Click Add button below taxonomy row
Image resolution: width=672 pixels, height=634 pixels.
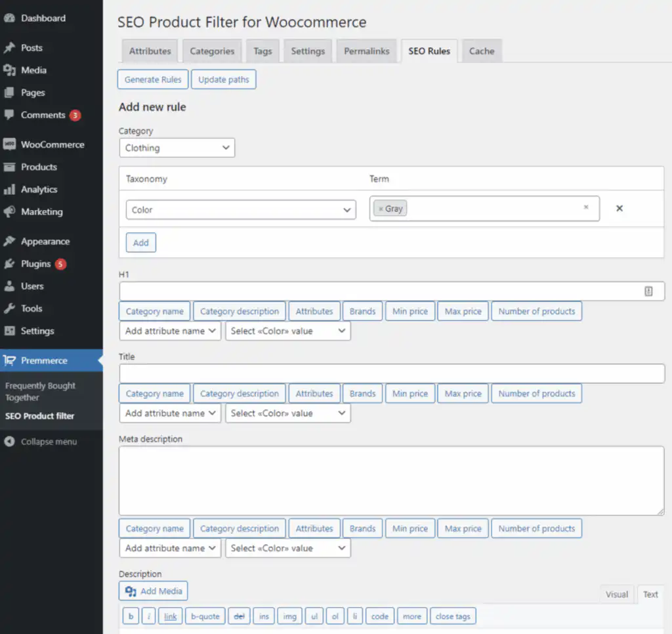tap(141, 243)
